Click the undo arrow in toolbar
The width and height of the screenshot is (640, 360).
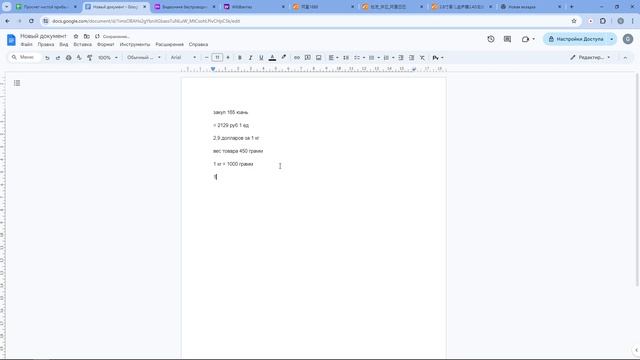pyautogui.click(x=47, y=58)
